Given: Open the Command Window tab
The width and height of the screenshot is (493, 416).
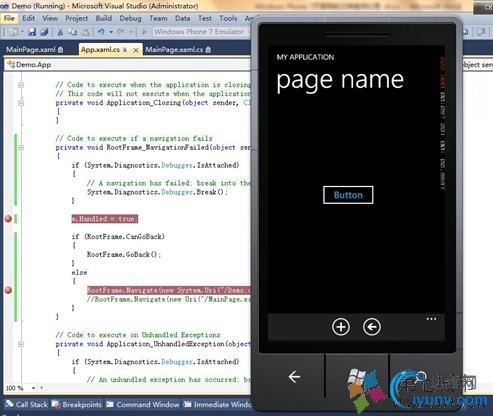Looking at the screenshot, I should click(x=143, y=404).
